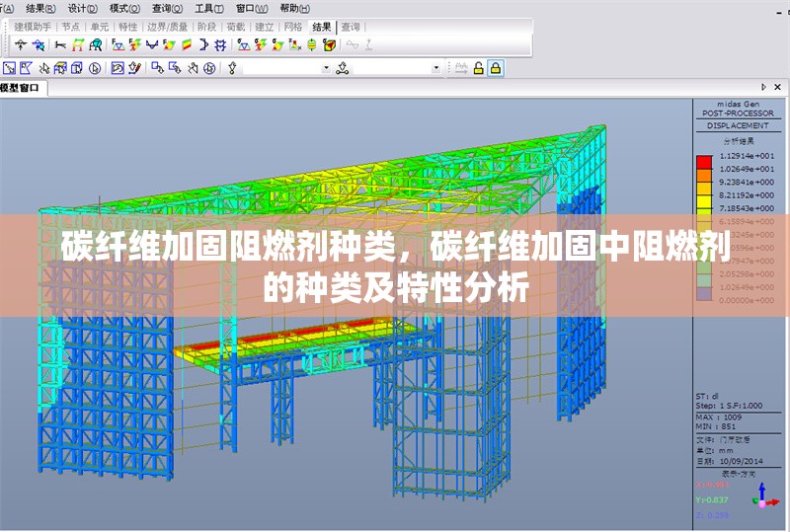Click the blue grid force icon
The image size is (790, 532).
(x=220, y=45)
